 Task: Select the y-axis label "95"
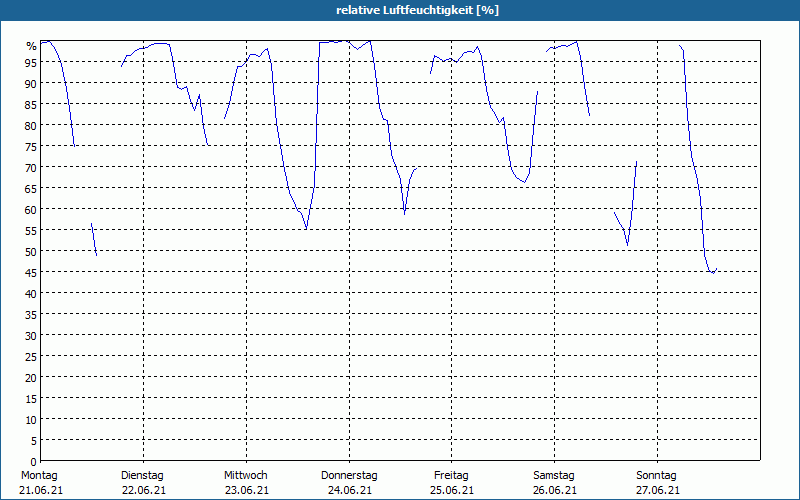(x=31, y=63)
